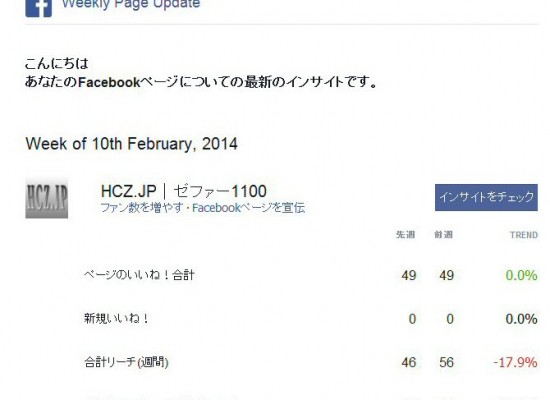Open the Weekly Page Update header link
This screenshot has height=400, width=550.
click(x=131, y=4)
